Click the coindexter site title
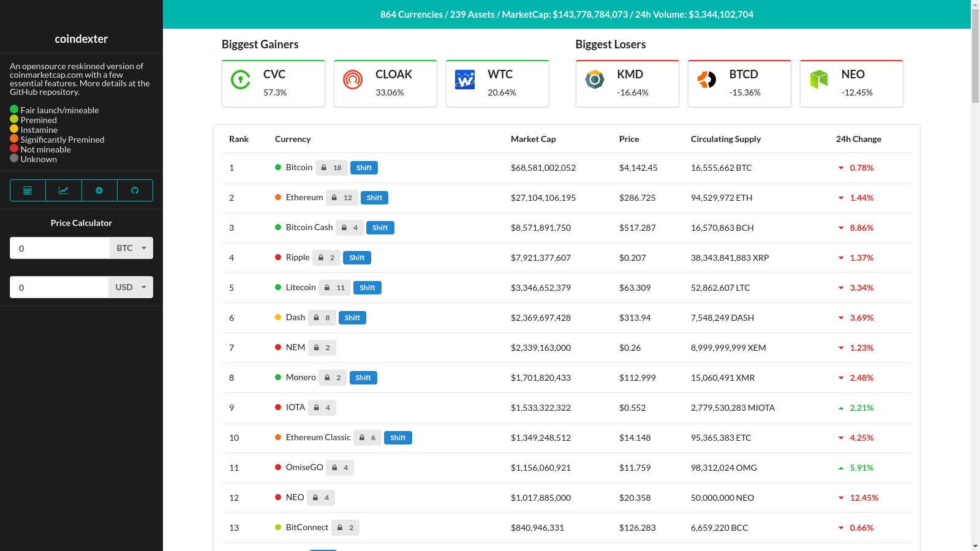The width and height of the screenshot is (980, 551). coord(81,39)
